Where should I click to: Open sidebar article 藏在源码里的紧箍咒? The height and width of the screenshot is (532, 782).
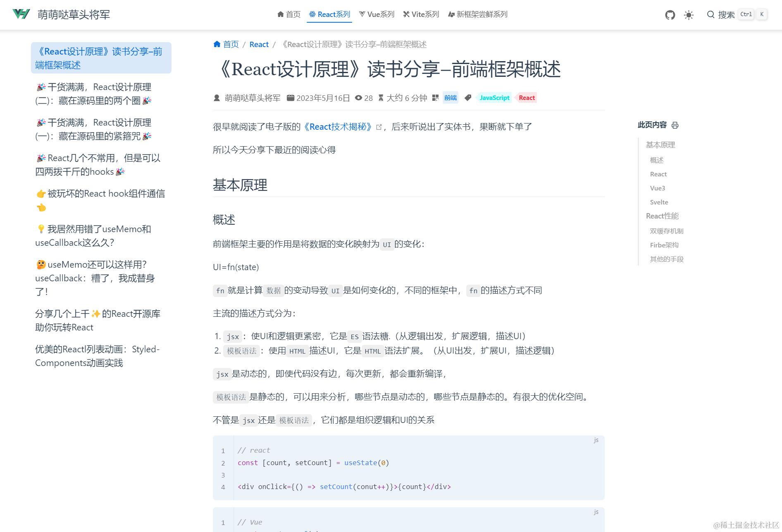pyautogui.click(x=101, y=129)
